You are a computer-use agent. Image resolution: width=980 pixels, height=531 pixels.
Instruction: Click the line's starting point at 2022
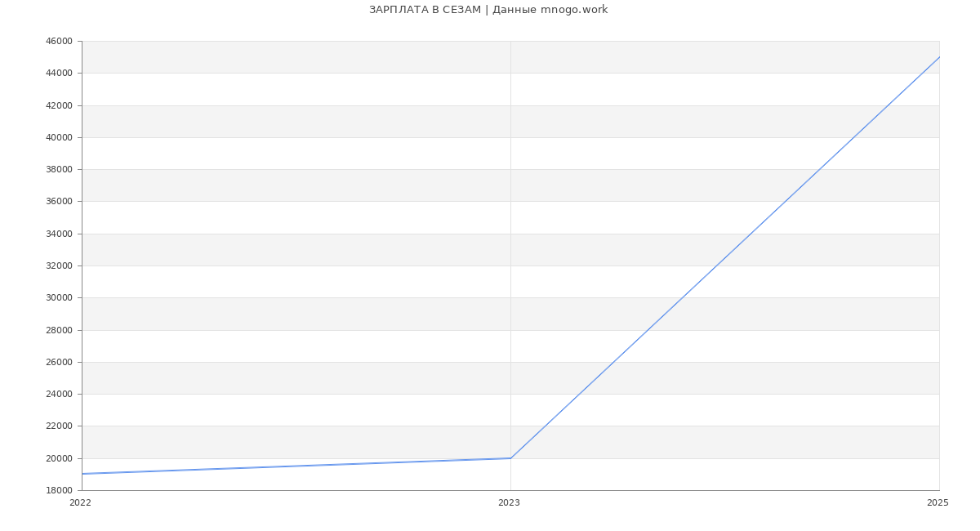(82, 474)
